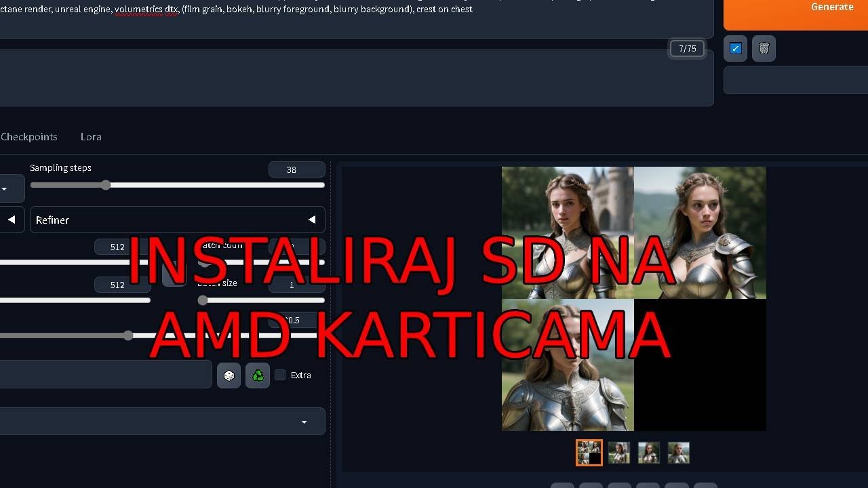Screen dimensions: 868x488
Task: Expand the Refiner section arrow
Action: [x=312, y=220]
